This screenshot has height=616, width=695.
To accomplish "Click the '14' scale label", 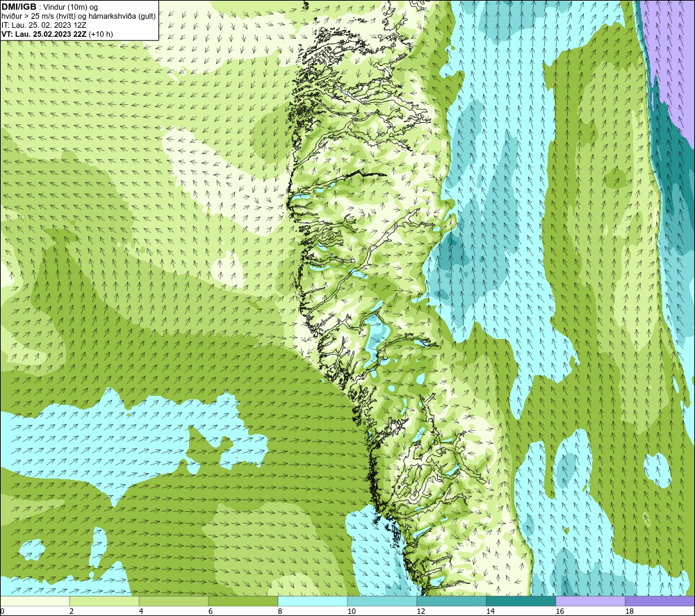I will [490, 612].
